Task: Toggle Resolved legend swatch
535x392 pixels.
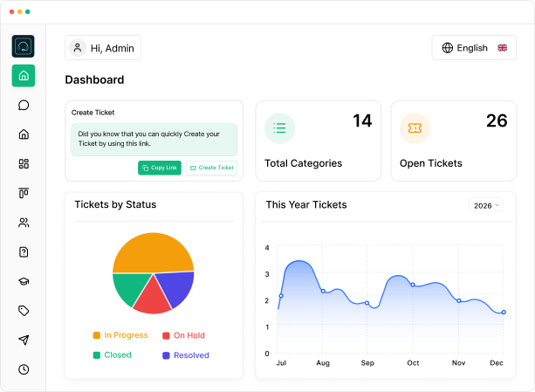Action: click(166, 355)
